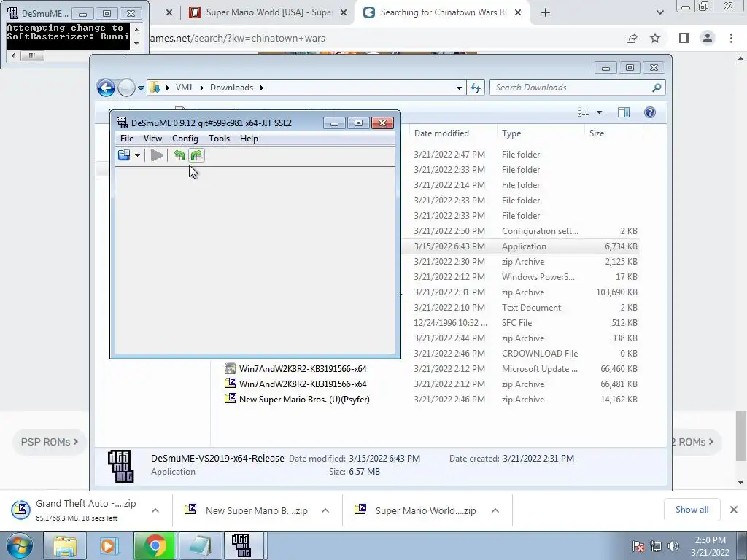The image size is (747, 560).
Task: Open the View menu in DeSmuME
Action: (152, 139)
